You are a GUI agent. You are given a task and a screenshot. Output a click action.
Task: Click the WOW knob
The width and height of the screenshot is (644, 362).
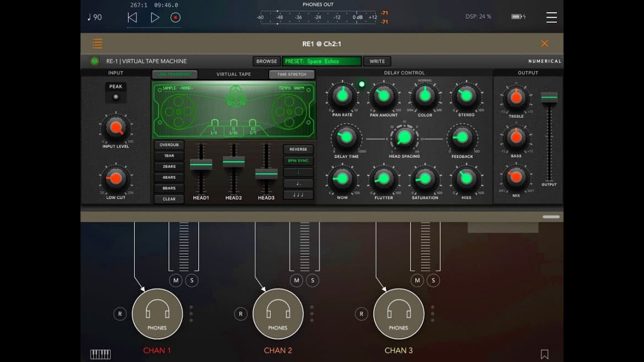tap(342, 179)
